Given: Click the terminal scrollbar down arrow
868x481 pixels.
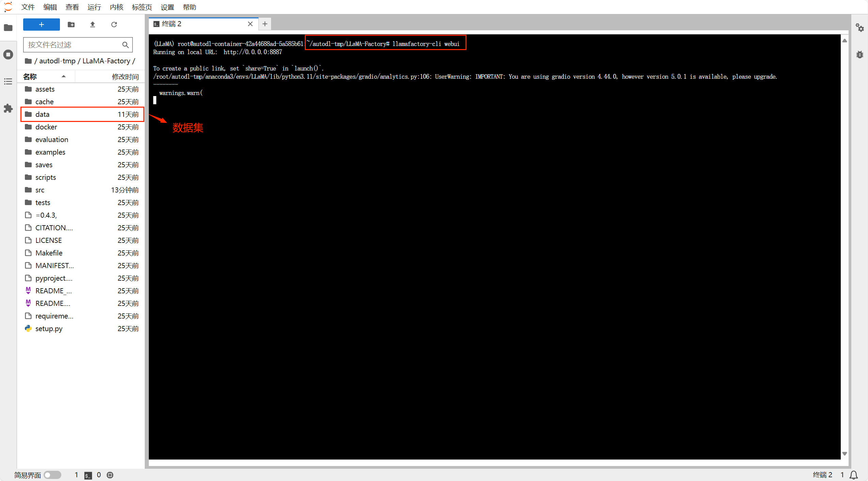Looking at the screenshot, I should (845, 454).
